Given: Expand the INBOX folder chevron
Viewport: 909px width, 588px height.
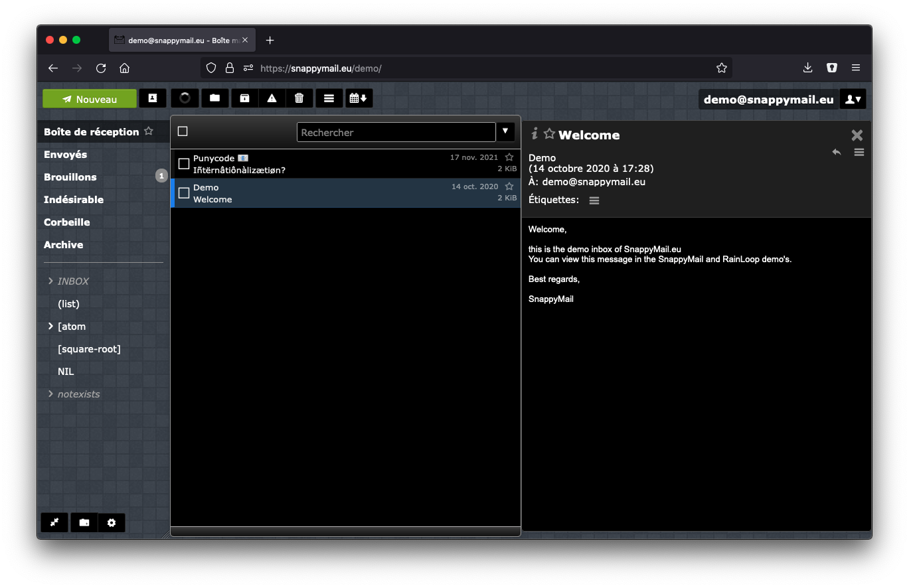Looking at the screenshot, I should coord(50,281).
